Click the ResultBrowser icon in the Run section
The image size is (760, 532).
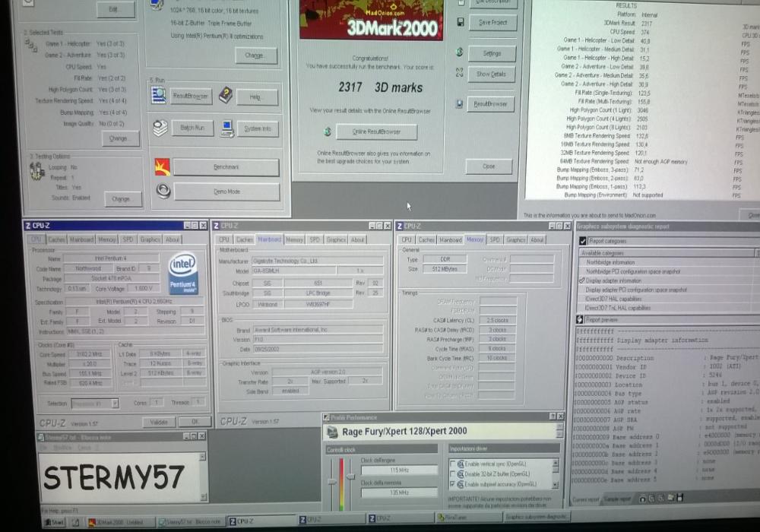click(x=159, y=96)
